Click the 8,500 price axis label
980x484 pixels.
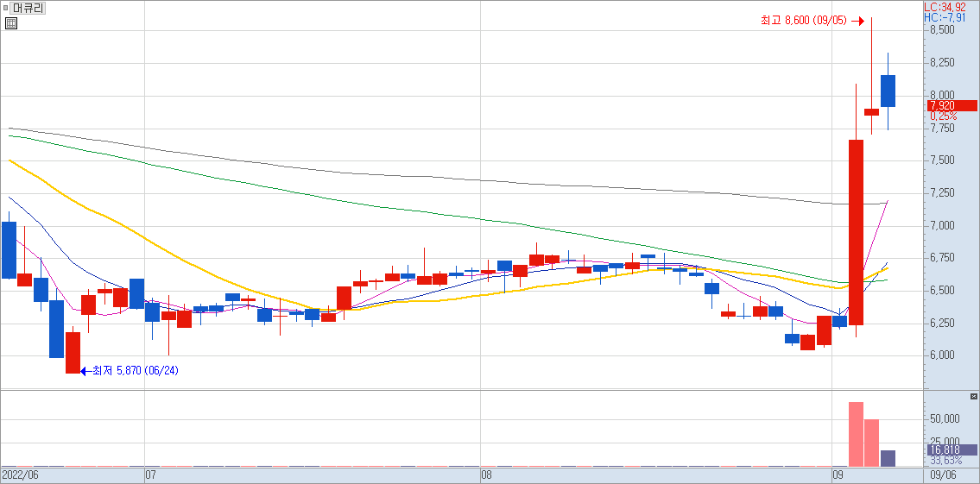942,30
